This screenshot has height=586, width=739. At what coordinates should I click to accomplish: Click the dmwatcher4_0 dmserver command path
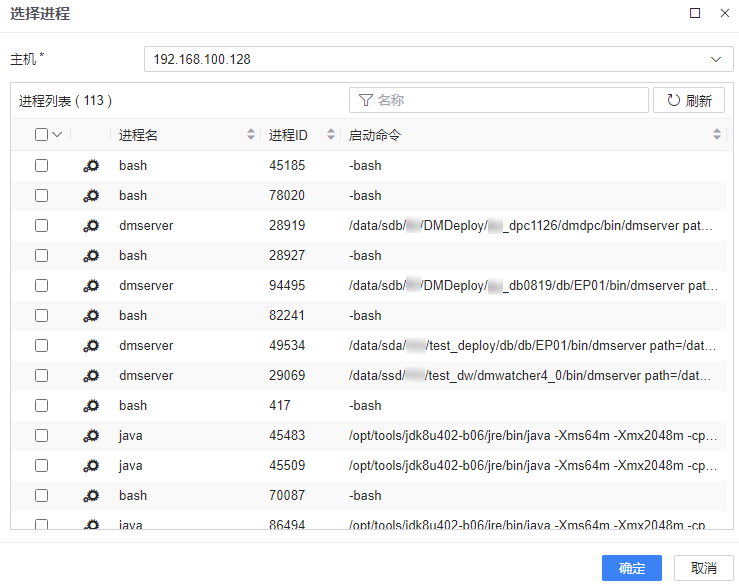(x=530, y=376)
